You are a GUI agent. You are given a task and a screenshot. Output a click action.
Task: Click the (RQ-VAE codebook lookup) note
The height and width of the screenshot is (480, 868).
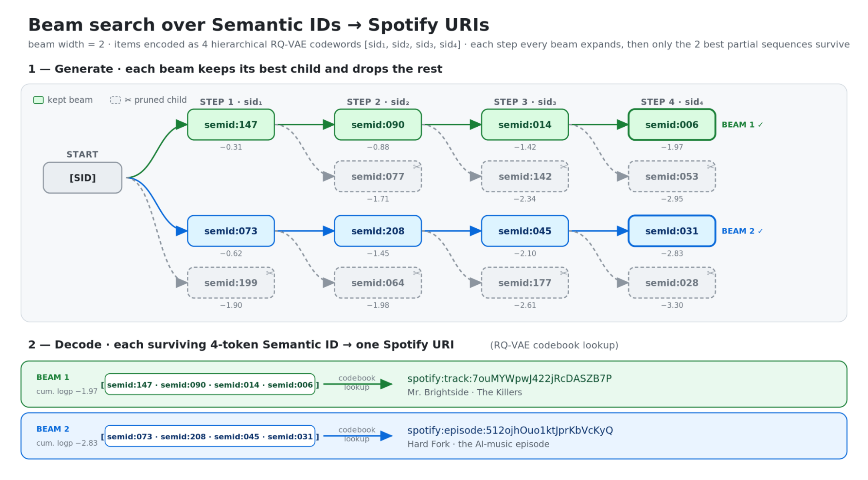(x=554, y=345)
